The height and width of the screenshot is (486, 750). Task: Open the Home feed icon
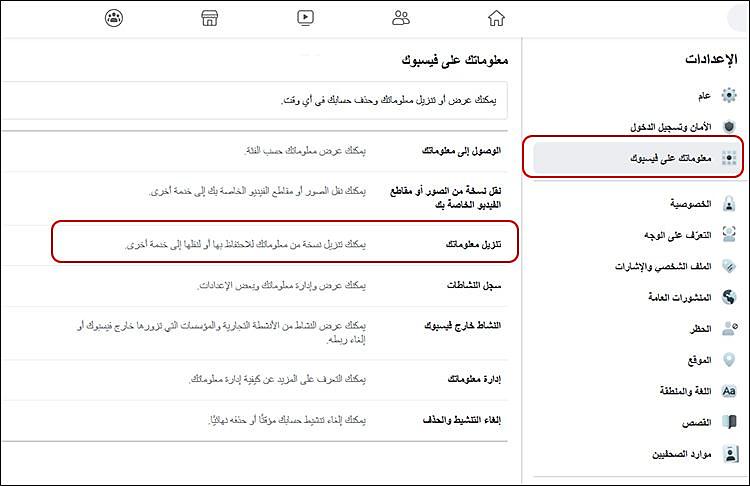[x=496, y=18]
